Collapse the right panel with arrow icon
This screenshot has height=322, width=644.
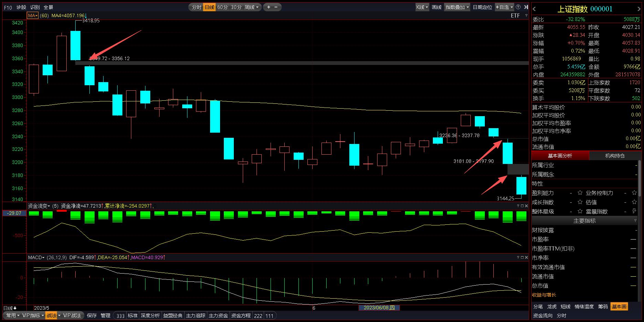click(526, 7)
